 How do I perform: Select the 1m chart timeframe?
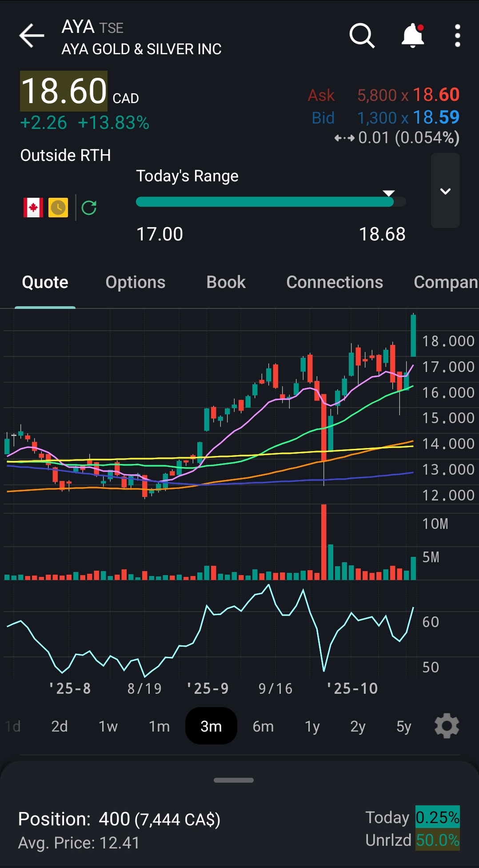coord(159,726)
